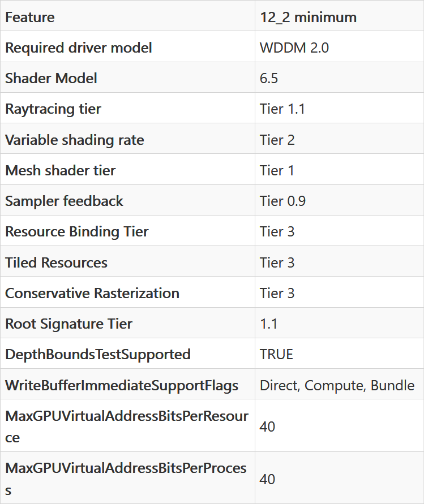Viewport: 424px width, 504px height.
Task: Select the "Raytracing tier" row label
Action: (53, 109)
